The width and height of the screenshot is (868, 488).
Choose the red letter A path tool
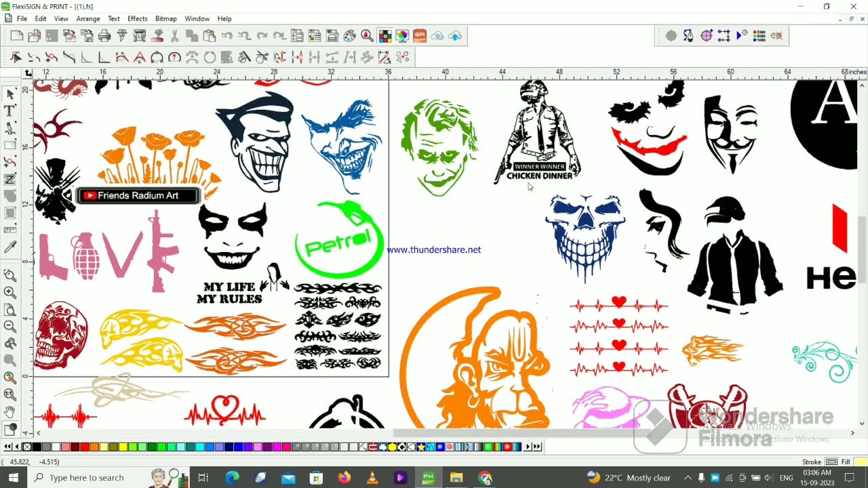click(x=140, y=58)
